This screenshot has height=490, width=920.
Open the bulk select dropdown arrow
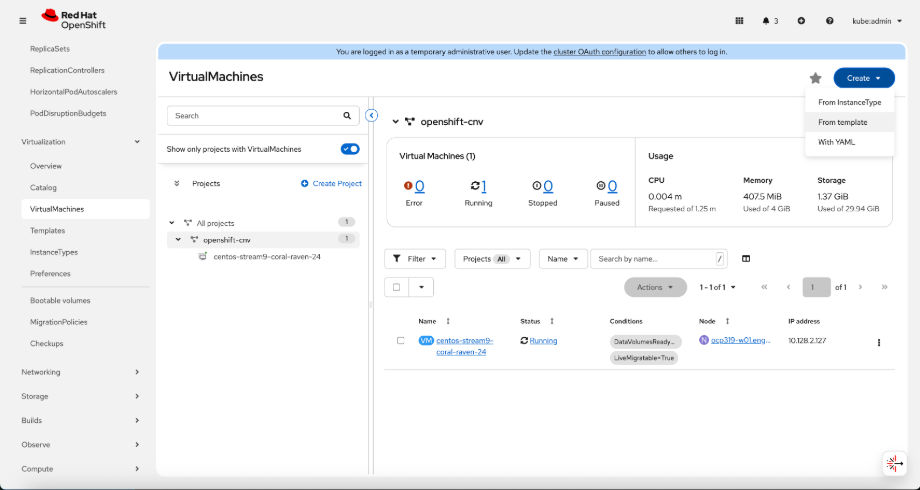click(x=421, y=288)
